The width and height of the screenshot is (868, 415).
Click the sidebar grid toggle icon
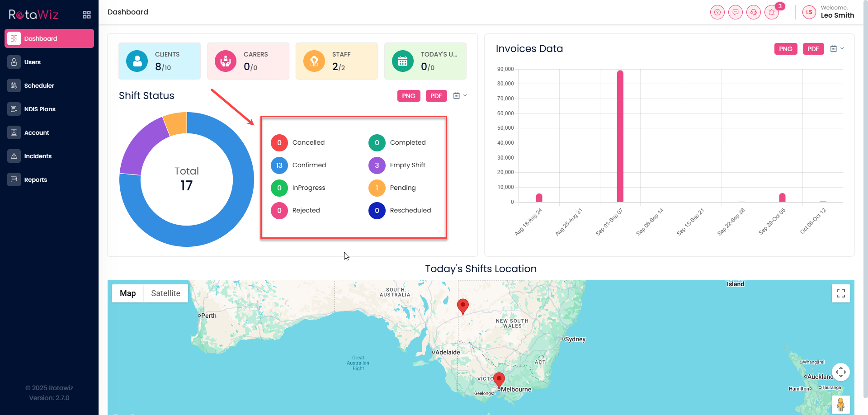pyautogui.click(x=87, y=15)
